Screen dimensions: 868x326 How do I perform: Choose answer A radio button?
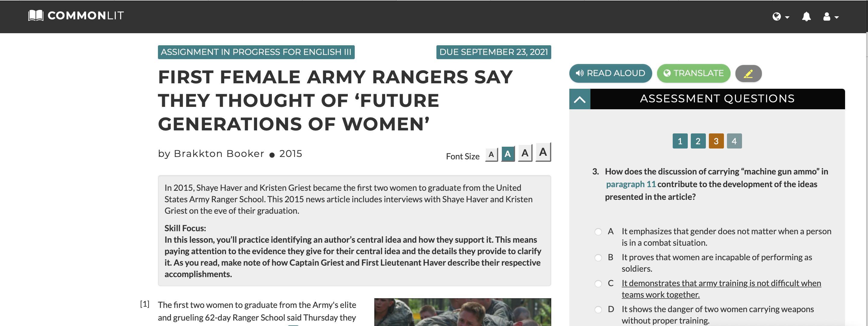598,232
